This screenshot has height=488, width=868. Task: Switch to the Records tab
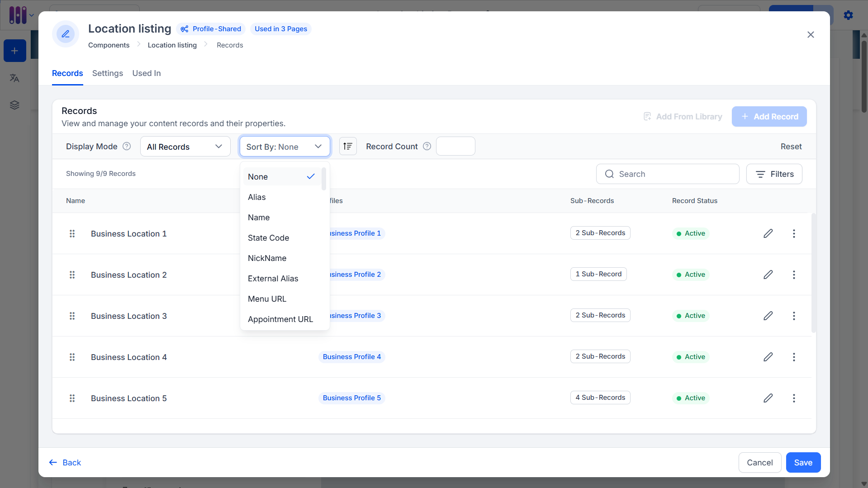pyautogui.click(x=67, y=73)
